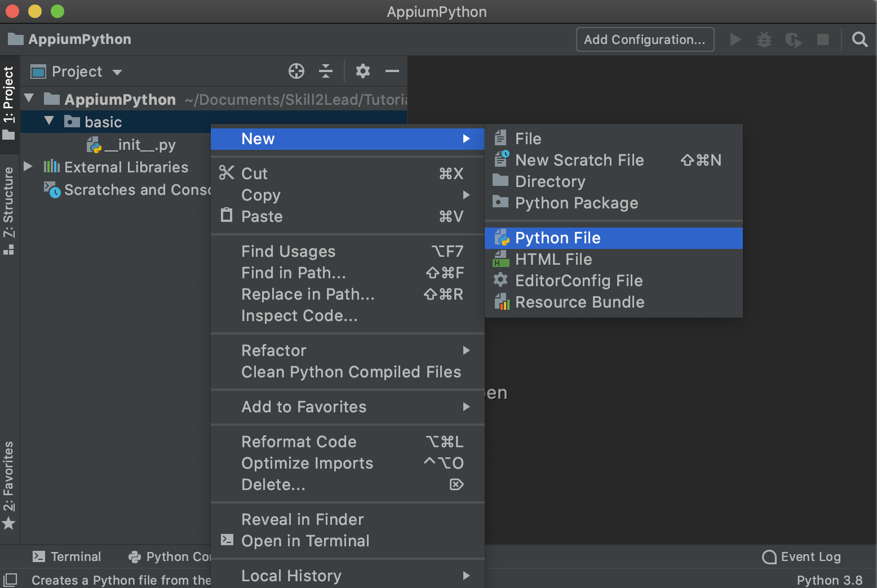Toggle the quick-access tool windows icon in status bar
The width and height of the screenshot is (877, 588).
click(10, 580)
